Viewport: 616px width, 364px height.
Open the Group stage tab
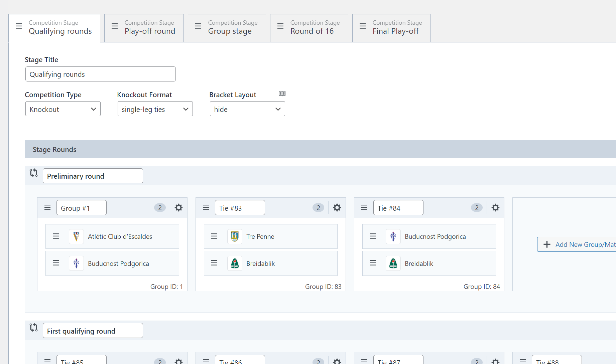(227, 28)
